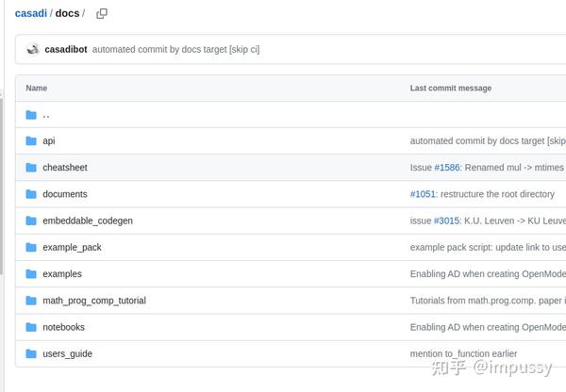566x392 pixels.
Task: Open the casadi repository breadcrumb link
Action: pyautogui.click(x=30, y=13)
